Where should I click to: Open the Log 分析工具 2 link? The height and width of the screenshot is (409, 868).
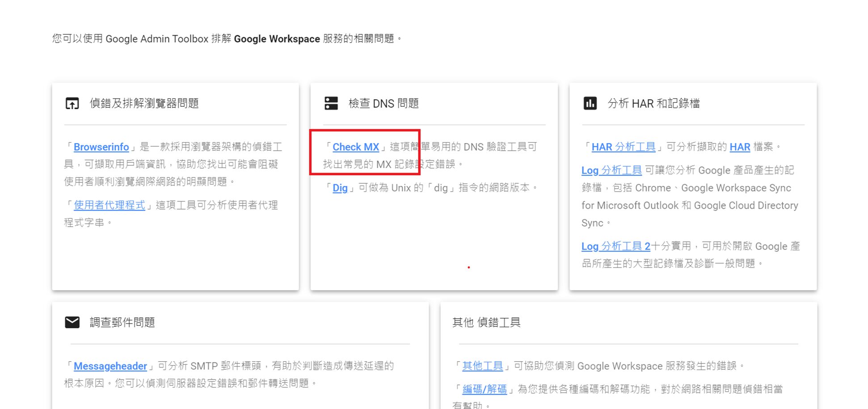tap(615, 246)
